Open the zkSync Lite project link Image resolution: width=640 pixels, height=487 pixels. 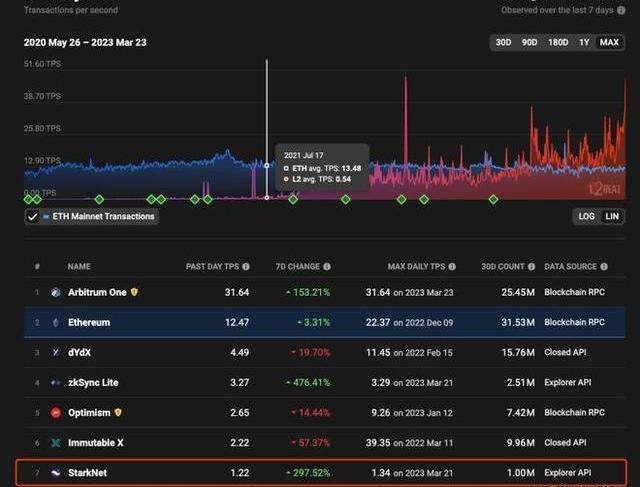tap(93, 382)
